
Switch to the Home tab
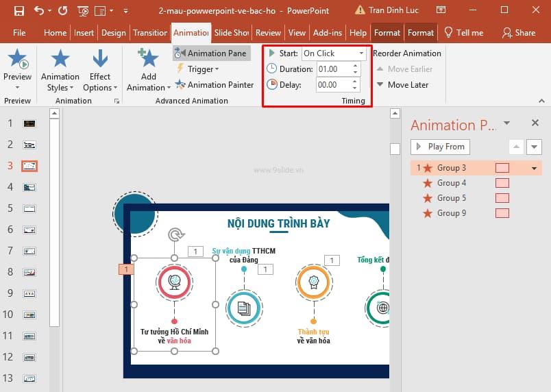click(56, 33)
